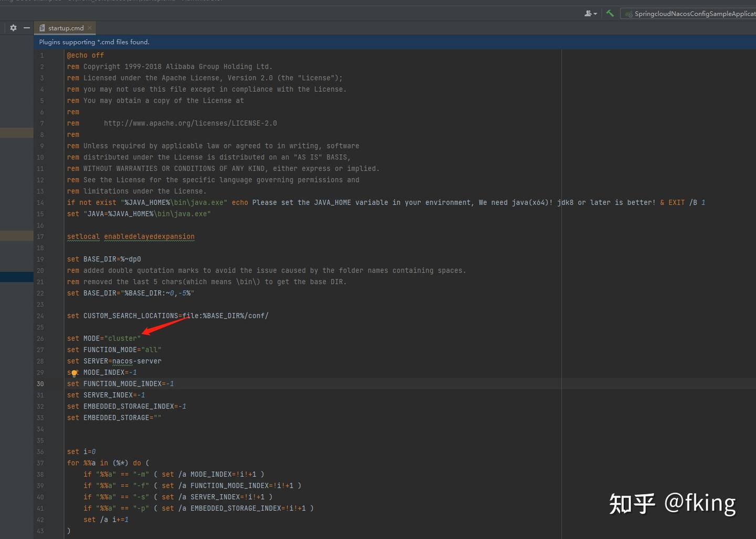Open the editor gear settings icon above gutter

click(13, 27)
